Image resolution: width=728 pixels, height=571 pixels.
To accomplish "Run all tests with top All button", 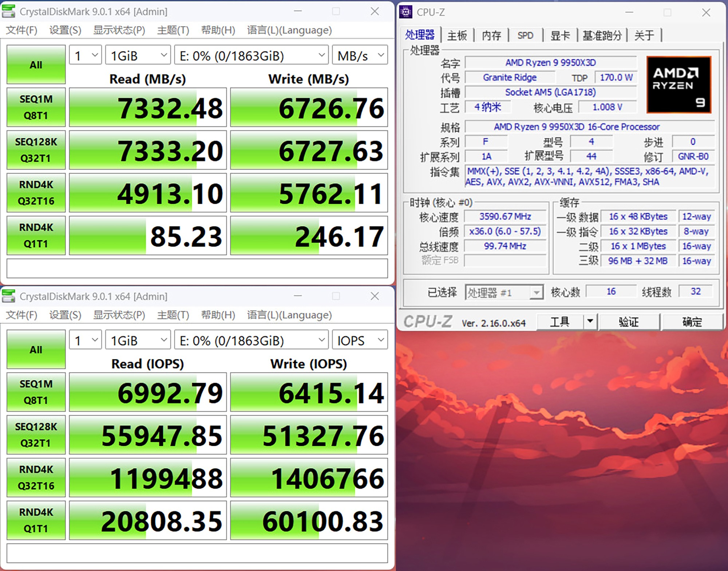I will tap(36, 64).
